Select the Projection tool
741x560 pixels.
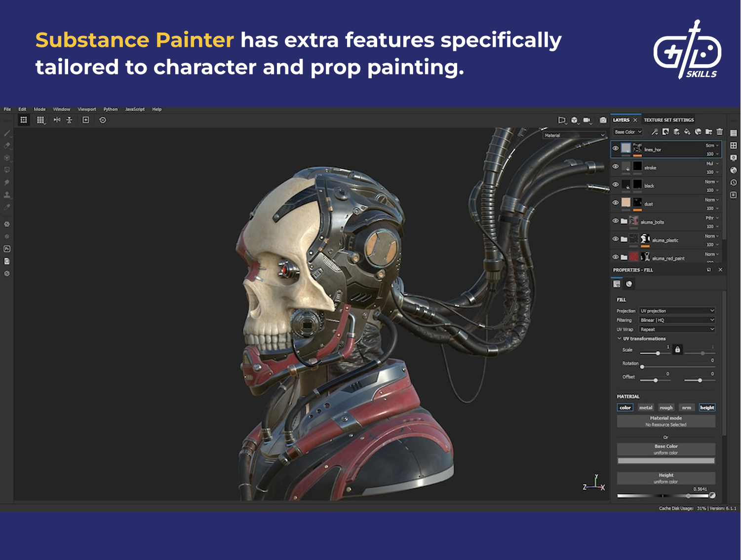point(7,158)
